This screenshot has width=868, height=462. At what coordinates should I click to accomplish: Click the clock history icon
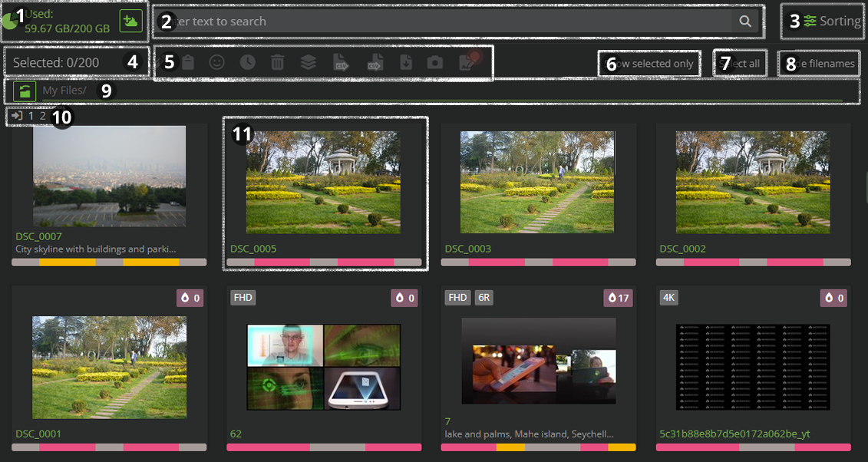[x=247, y=63]
